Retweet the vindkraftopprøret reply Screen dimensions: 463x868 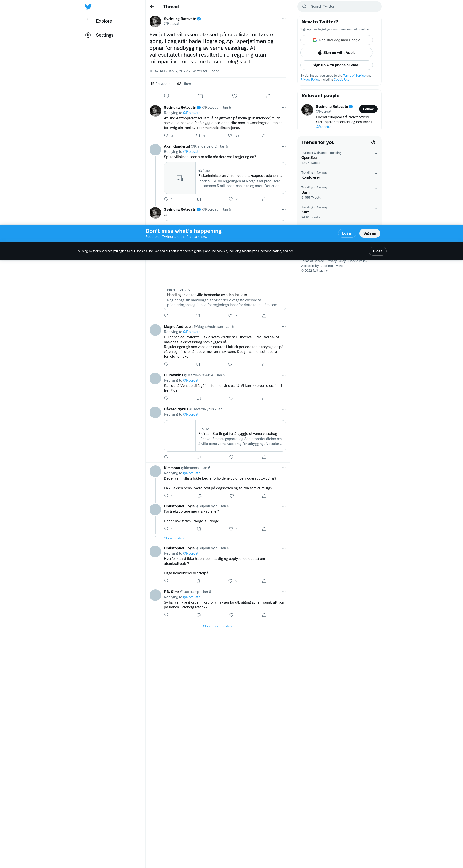pos(198,135)
